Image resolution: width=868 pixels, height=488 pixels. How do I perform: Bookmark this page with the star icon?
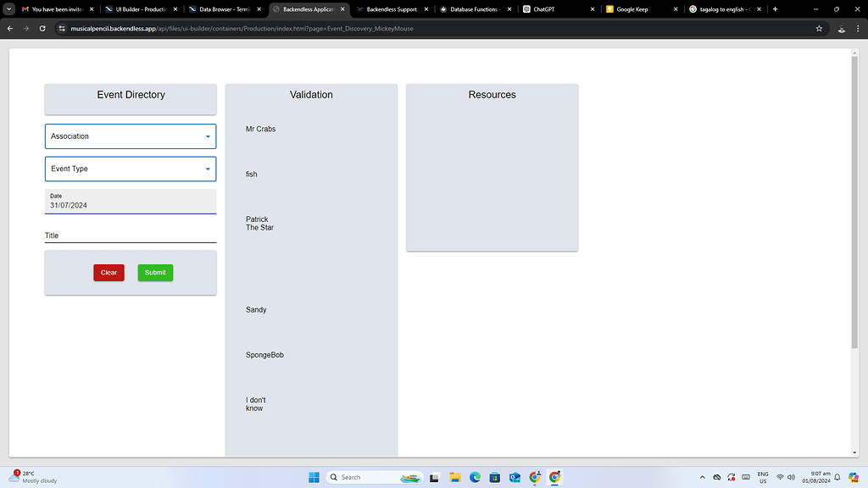(x=820, y=29)
